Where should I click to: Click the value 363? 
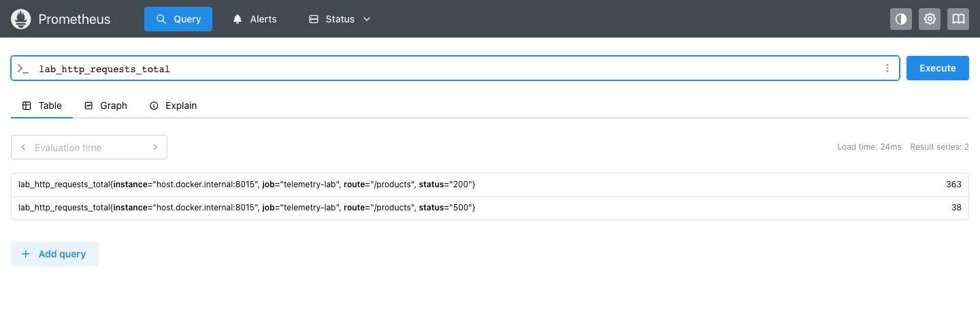click(x=953, y=185)
